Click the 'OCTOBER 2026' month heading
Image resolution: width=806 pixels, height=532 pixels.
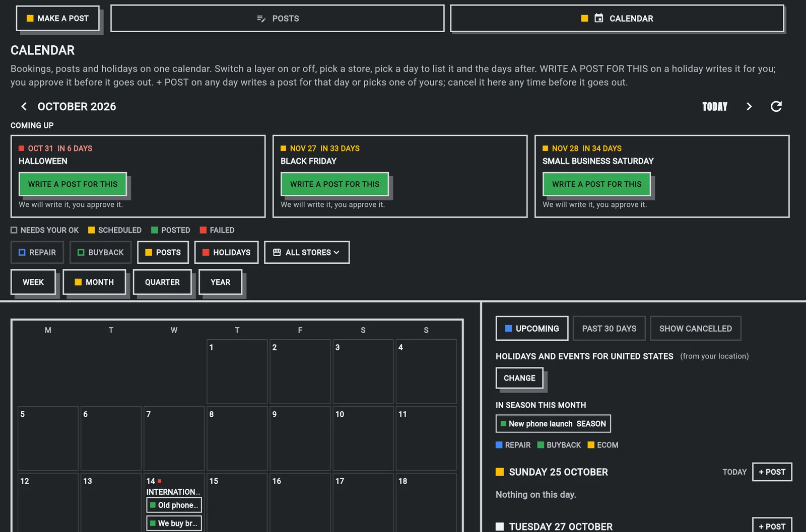(77, 107)
